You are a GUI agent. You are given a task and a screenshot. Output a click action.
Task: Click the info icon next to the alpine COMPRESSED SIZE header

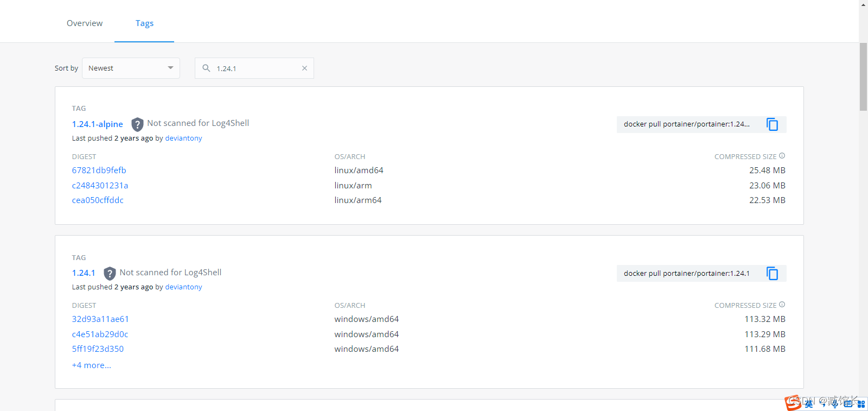782,156
